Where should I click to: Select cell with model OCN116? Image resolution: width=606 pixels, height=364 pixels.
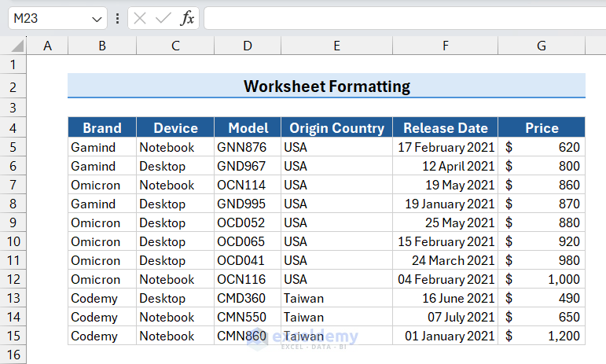click(248, 279)
